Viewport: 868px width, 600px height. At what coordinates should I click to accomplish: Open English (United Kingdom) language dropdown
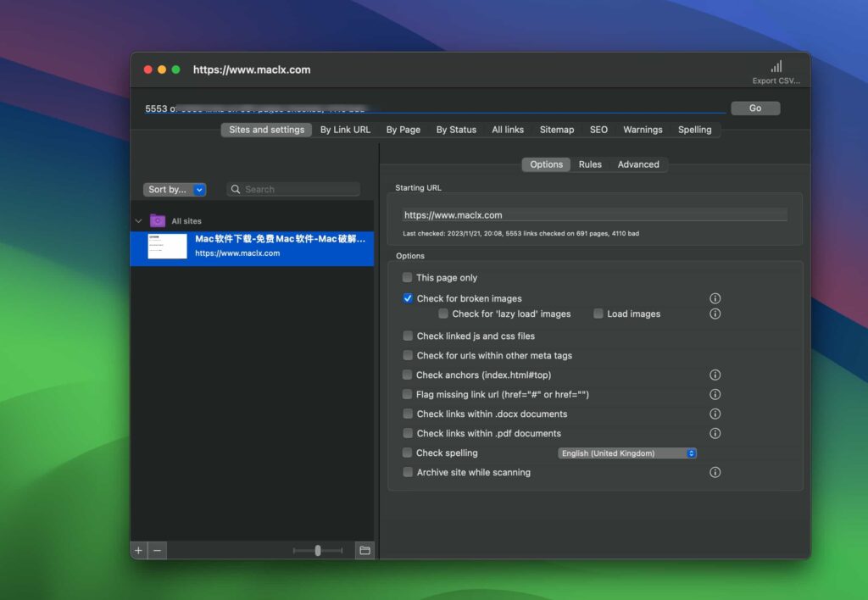coord(627,453)
